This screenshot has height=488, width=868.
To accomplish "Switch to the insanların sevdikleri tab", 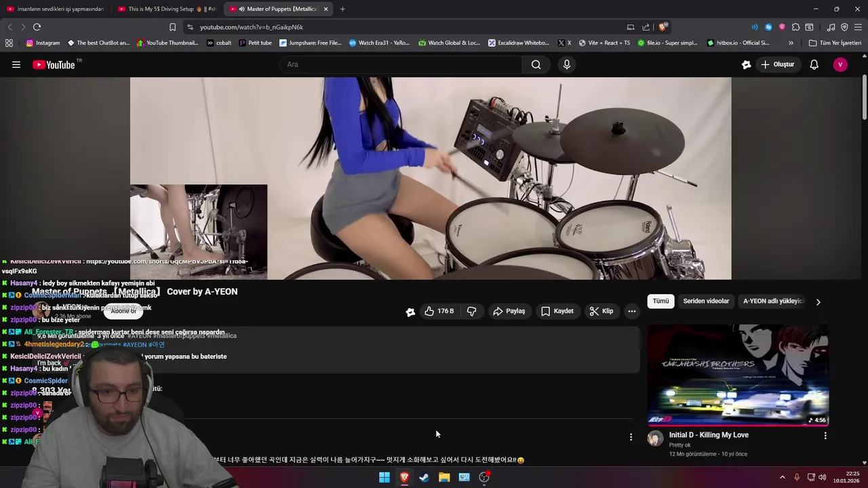I will tap(56, 9).
